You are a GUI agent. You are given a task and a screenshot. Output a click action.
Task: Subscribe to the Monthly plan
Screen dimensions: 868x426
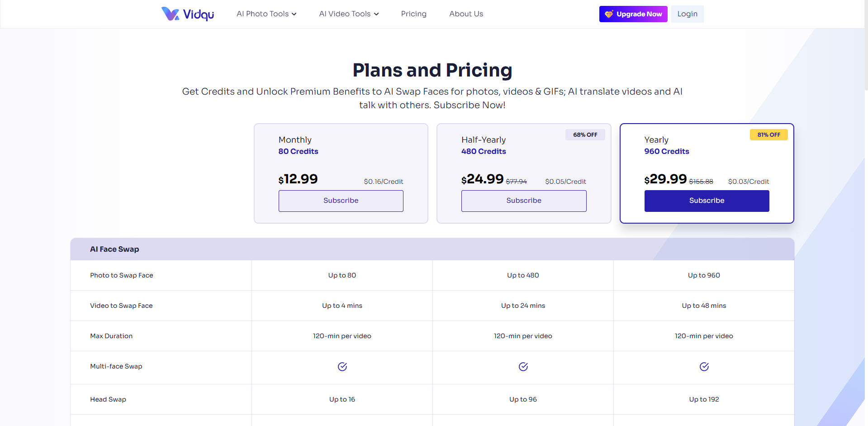[341, 201]
